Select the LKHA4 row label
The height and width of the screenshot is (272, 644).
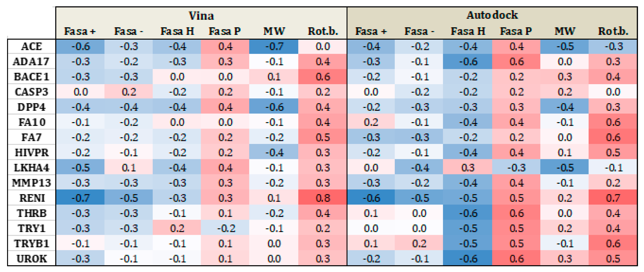(32, 168)
